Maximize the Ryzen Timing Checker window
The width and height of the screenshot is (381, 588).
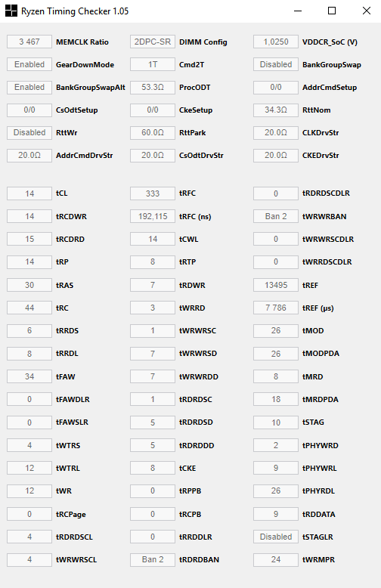tap(332, 11)
